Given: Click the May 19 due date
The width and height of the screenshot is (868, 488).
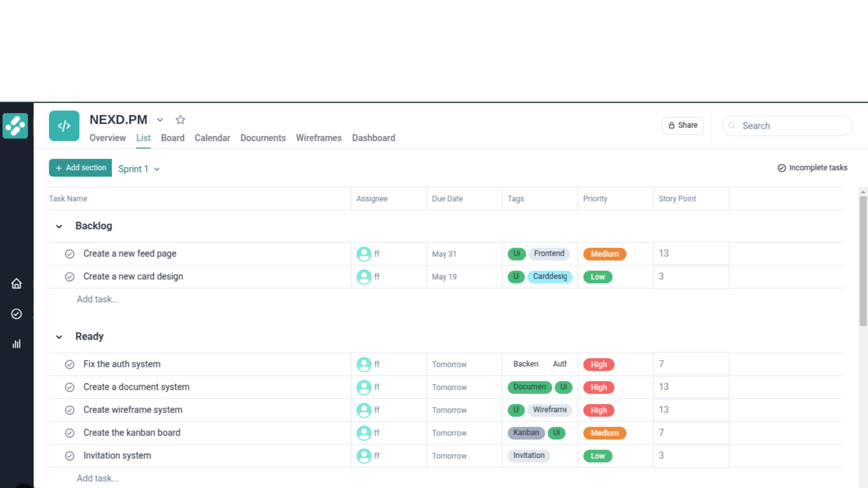Looking at the screenshot, I should coord(444,277).
